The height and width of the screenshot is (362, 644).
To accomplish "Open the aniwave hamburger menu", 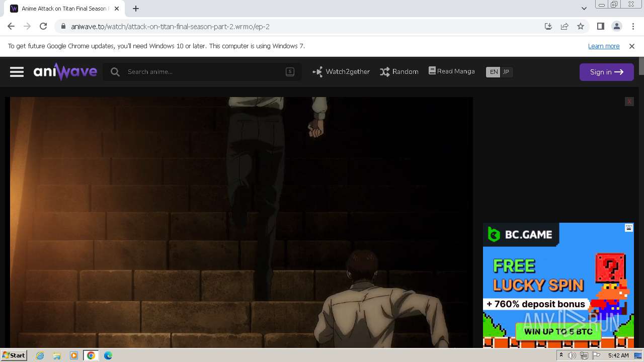I will coord(17,72).
